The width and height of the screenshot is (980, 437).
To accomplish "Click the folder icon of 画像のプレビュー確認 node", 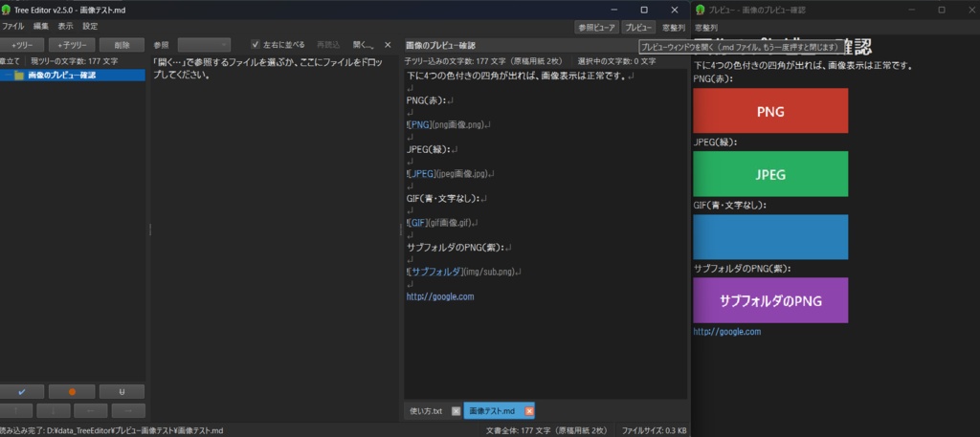I will click(19, 76).
